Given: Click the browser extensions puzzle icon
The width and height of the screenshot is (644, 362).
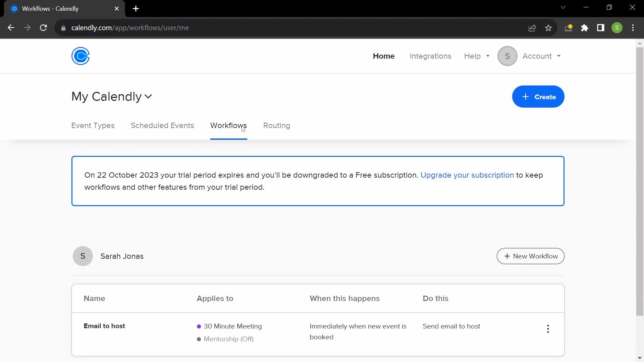Looking at the screenshot, I should [x=585, y=28].
